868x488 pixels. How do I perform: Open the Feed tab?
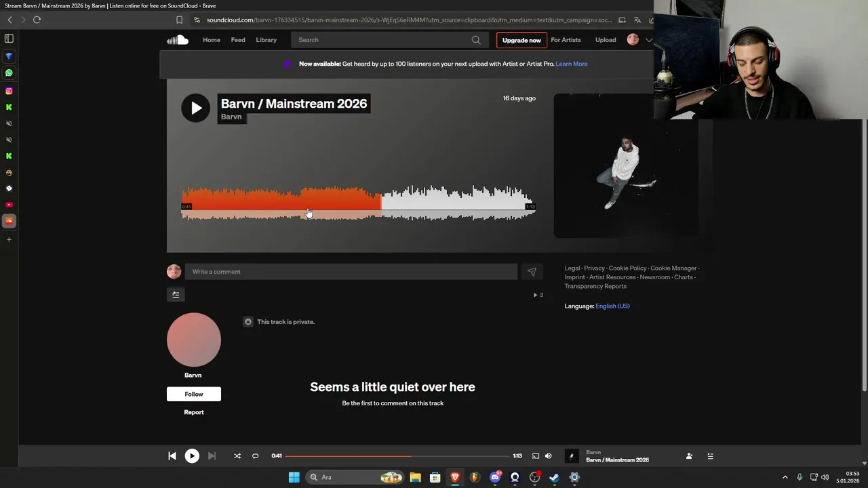tap(238, 40)
